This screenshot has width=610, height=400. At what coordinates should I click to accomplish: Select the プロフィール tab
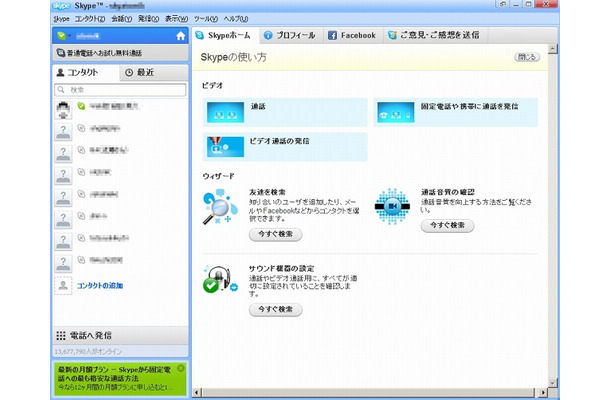point(290,35)
